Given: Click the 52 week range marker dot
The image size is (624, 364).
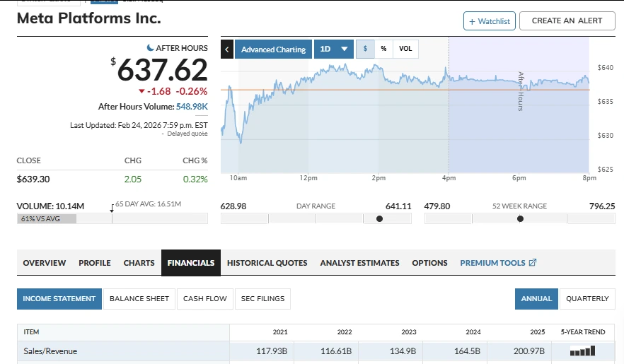Looking at the screenshot, I should 520,219.
